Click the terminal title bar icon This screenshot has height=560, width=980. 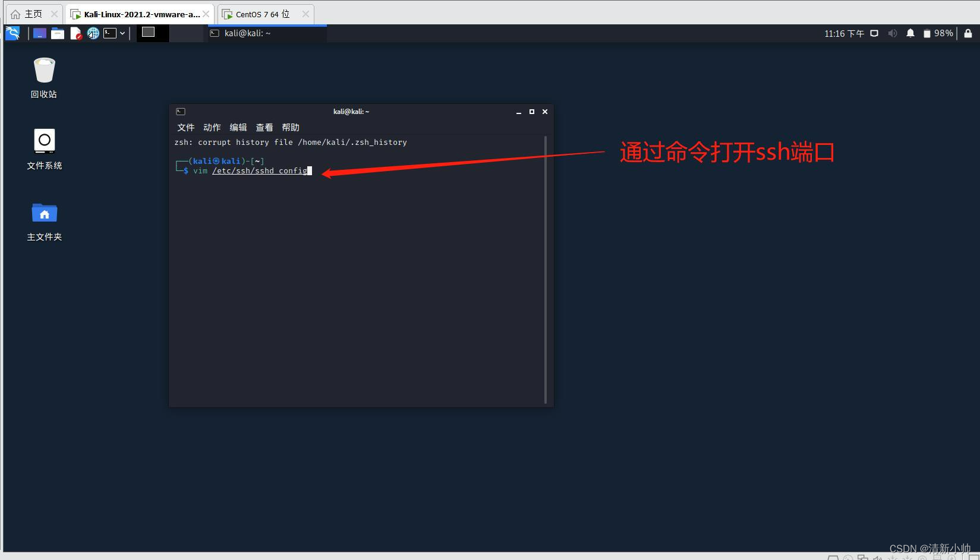click(181, 112)
